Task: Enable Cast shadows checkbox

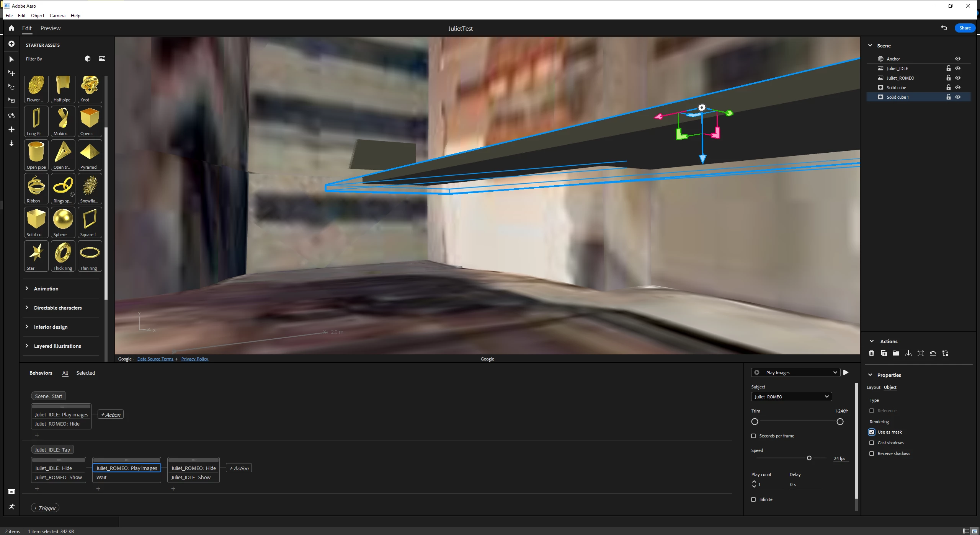Action: tap(872, 443)
